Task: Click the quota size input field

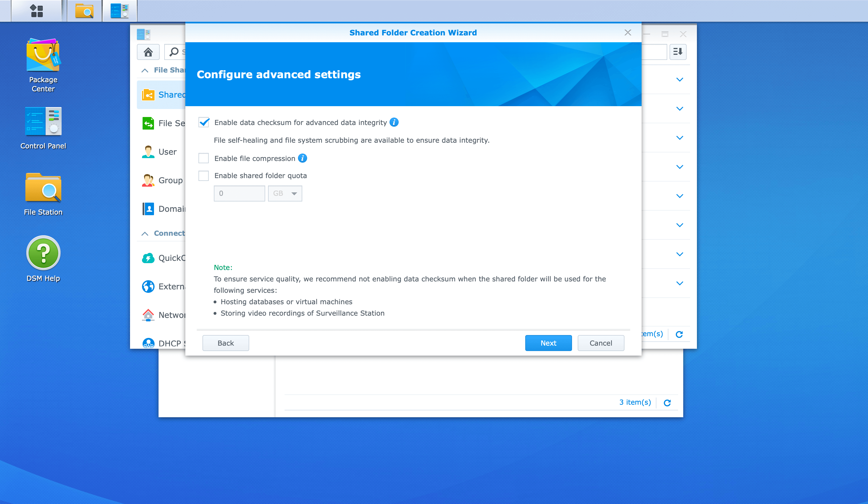Action: click(240, 193)
